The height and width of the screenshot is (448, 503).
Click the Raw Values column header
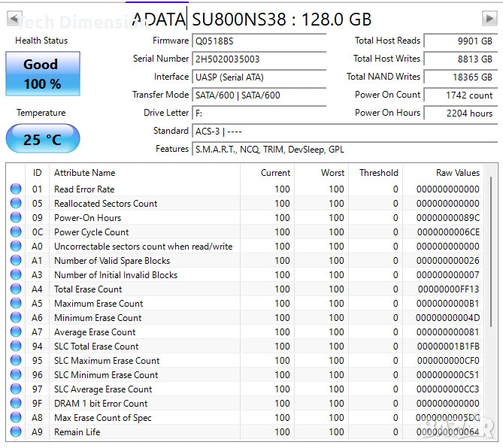click(457, 173)
